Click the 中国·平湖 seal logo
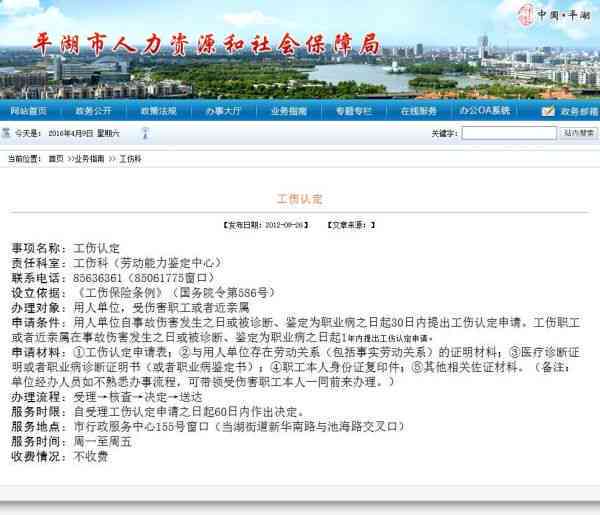 [x=525, y=15]
